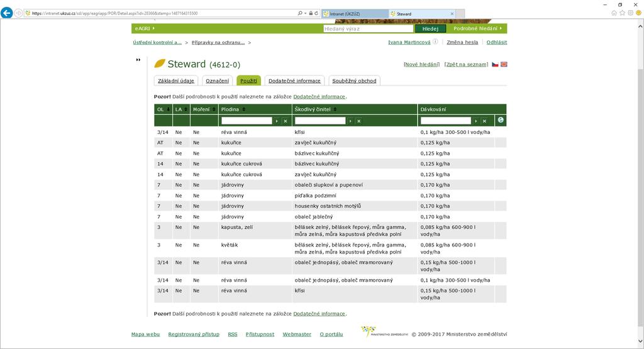The image size is (644, 349).
Task: Open the Označení tab
Action: pos(217,81)
